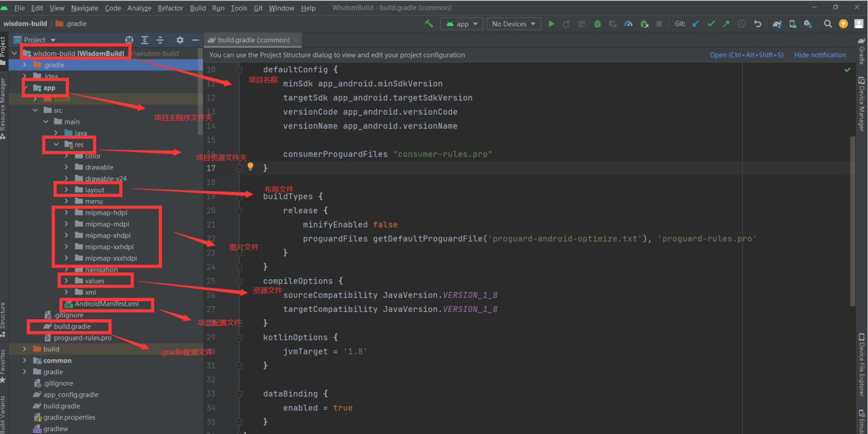Click Select Opened File target icon
The width and height of the screenshot is (868, 434).
coord(129,40)
